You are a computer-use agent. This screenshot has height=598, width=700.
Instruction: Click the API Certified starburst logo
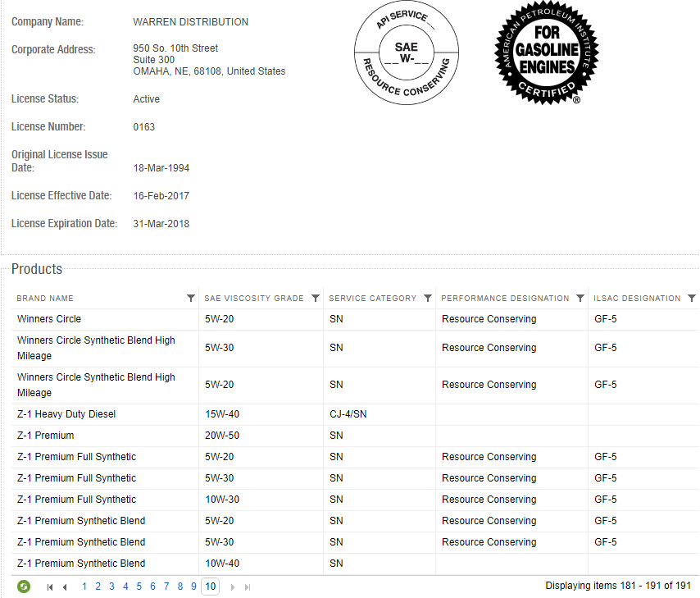[x=547, y=52]
